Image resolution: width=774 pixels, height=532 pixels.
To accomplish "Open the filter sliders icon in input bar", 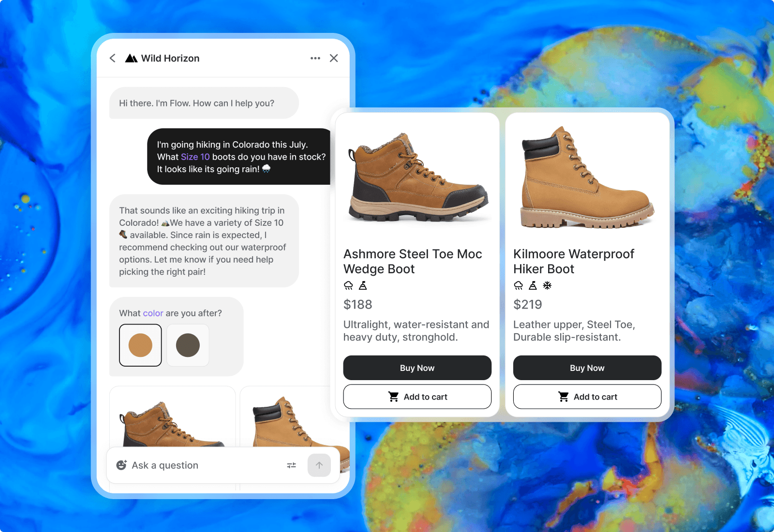I will 291,465.
